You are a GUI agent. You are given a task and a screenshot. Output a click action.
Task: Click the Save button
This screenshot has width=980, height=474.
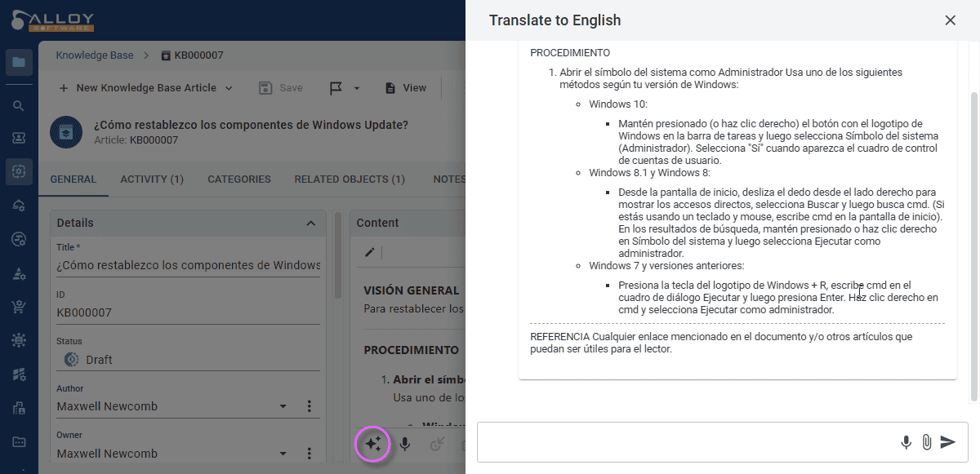coord(281,88)
